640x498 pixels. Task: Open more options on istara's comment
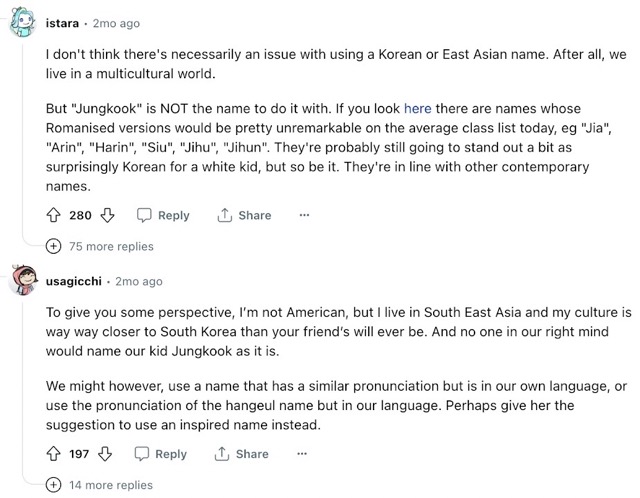304,215
